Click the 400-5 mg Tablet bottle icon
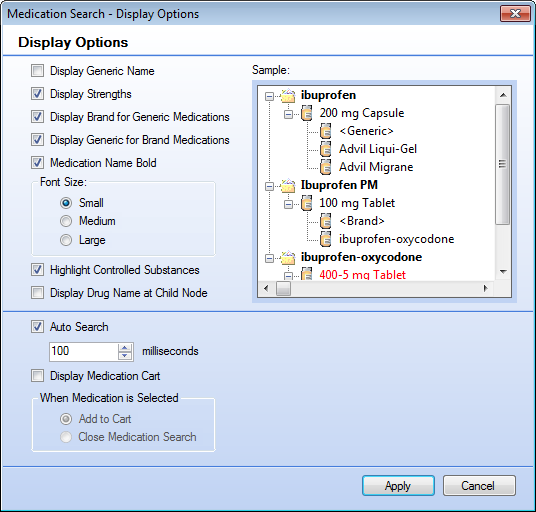The width and height of the screenshot is (536, 512). coord(307,274)
